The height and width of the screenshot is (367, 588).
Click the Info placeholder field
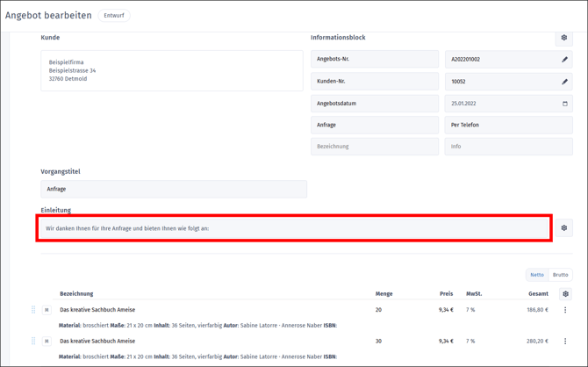click(x=508, y=147)
